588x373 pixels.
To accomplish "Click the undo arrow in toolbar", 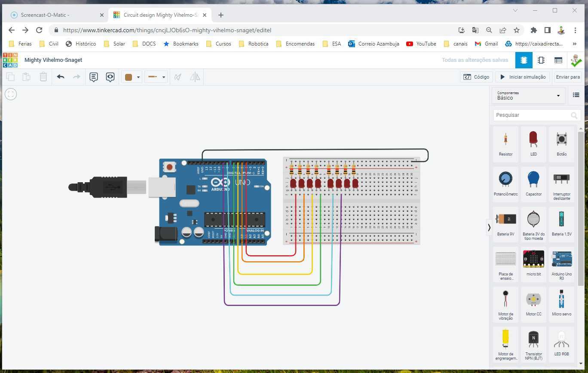I will pos(61,77).
